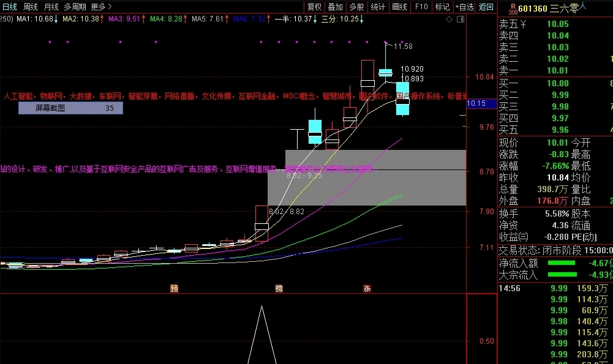Switch to the 日线 daily chart tab
The image size is (613, 364).
click(10, 7)
